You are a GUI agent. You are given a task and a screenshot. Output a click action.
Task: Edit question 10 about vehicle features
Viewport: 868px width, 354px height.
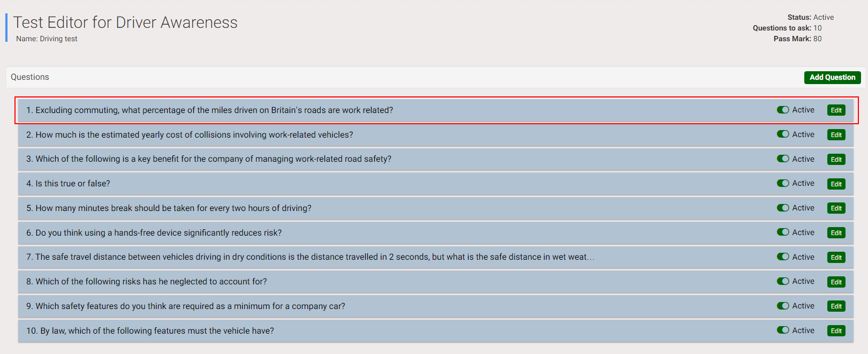(x=836, y=331)
